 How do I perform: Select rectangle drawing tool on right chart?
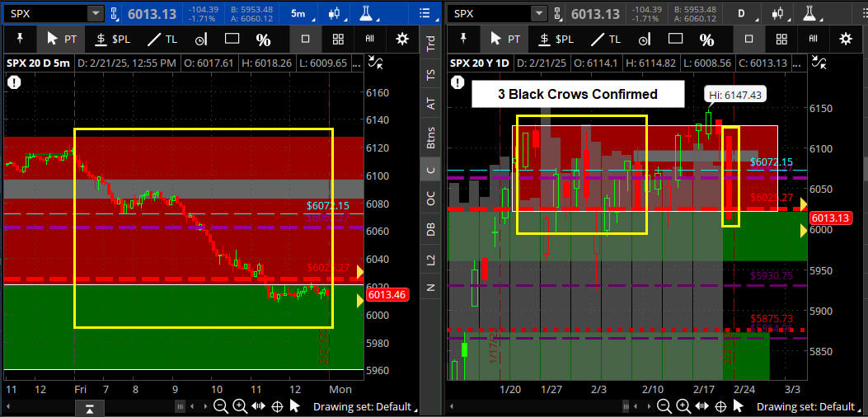tap(675, 39)
